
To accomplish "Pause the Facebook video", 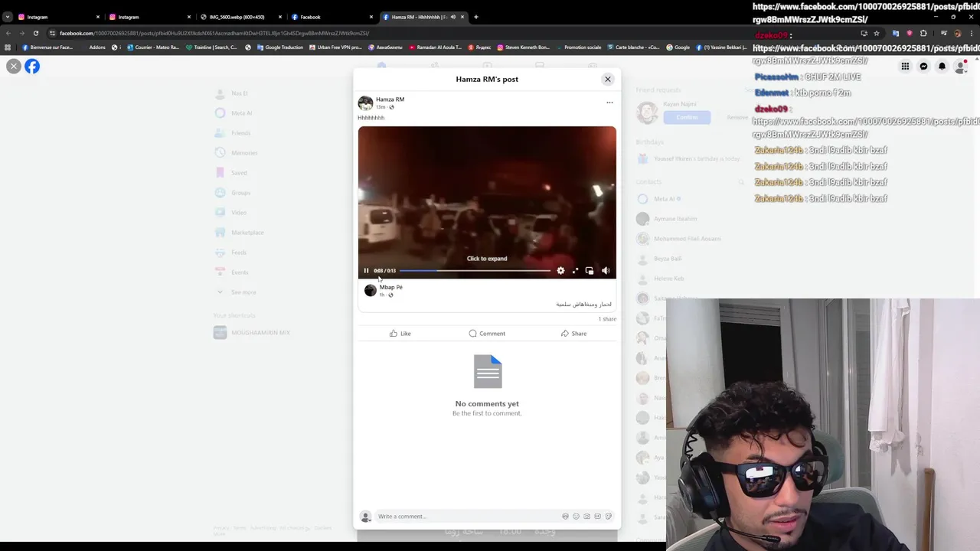I will 366,270.
